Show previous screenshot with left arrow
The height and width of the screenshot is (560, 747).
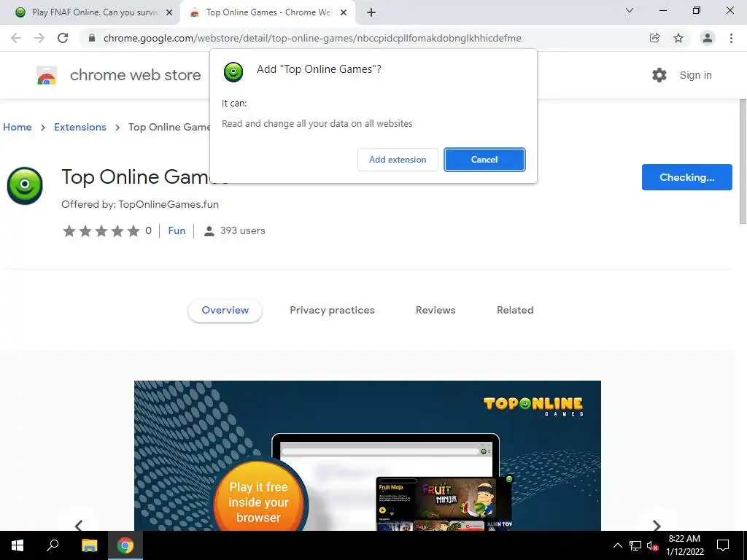point(79,525)
